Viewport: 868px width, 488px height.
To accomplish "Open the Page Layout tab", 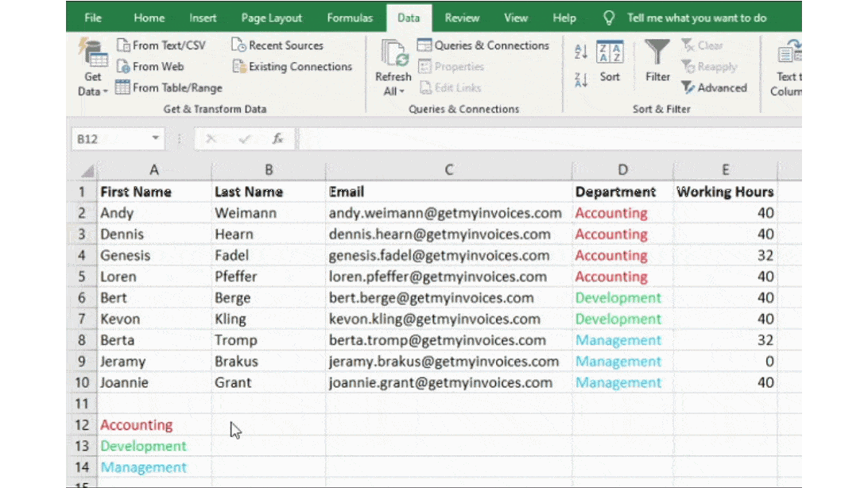I will [x=272, y=17].
